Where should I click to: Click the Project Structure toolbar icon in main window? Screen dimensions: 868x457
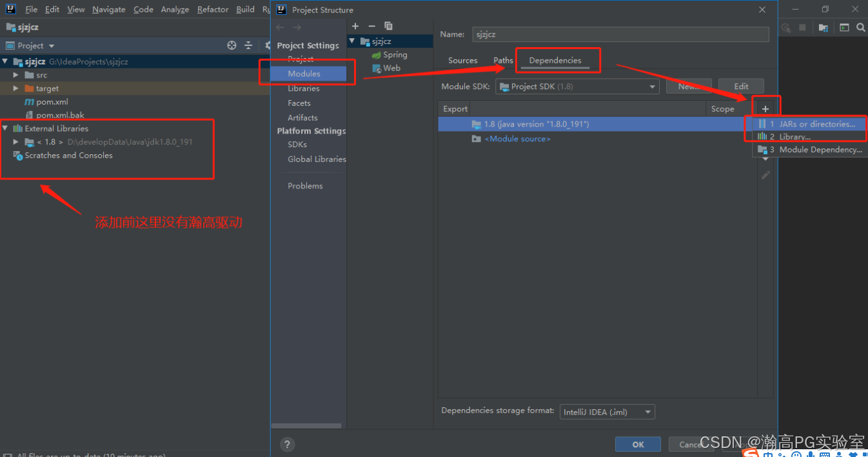coord(823,28)
